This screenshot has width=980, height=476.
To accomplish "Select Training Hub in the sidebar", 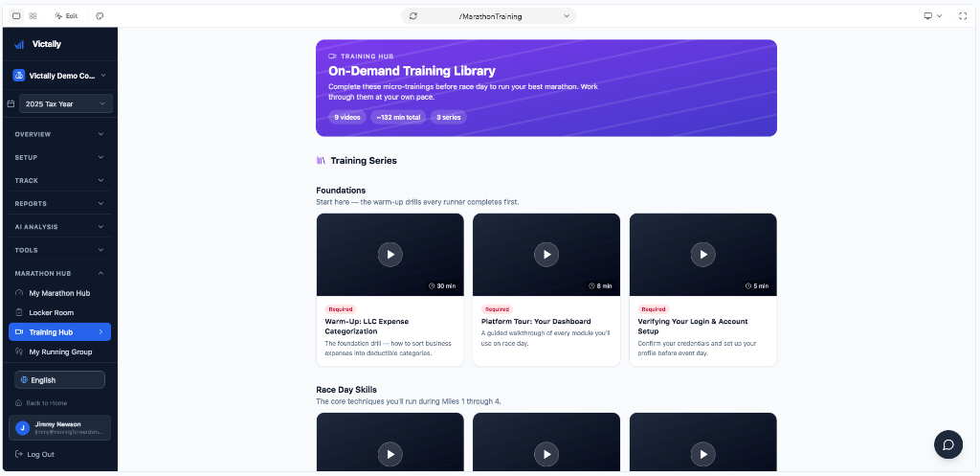I will pos(60,332).
